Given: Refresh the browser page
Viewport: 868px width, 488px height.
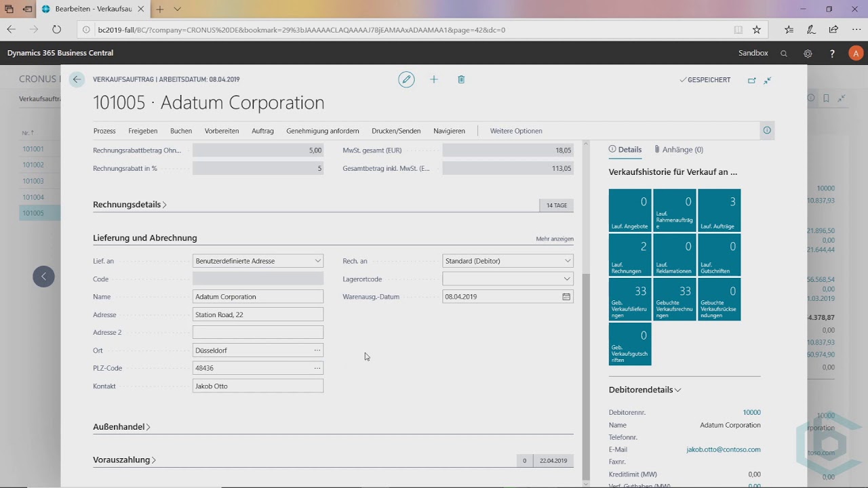Looking at the screenshot, I should (56, 30).
